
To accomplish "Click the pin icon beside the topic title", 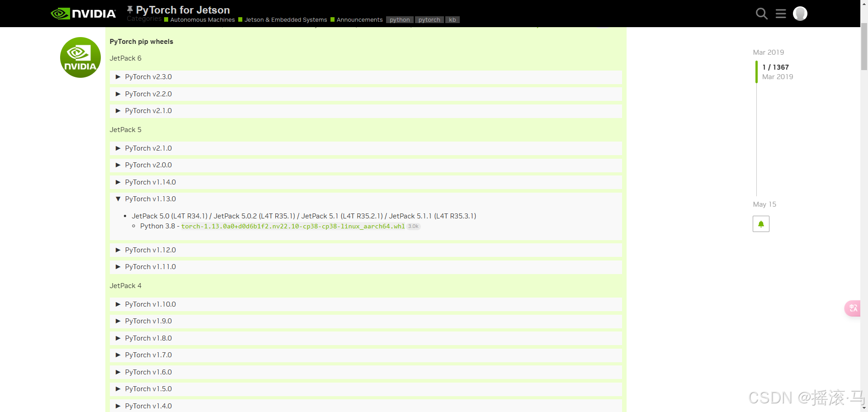I will [x=130, y=8].
